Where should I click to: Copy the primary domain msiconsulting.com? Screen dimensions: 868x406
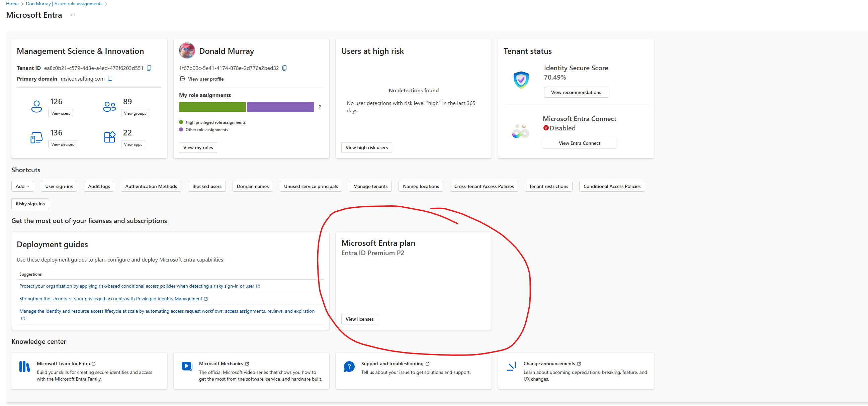[x=110, y=79]
